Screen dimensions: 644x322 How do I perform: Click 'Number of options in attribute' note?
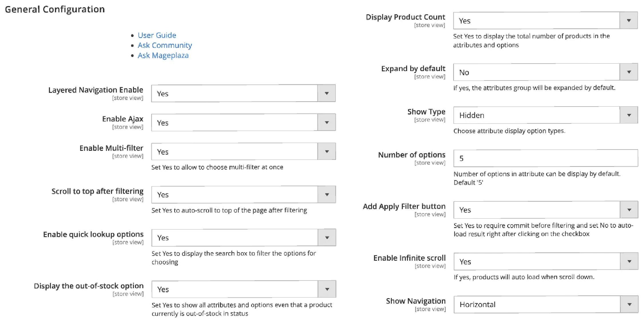537,178
